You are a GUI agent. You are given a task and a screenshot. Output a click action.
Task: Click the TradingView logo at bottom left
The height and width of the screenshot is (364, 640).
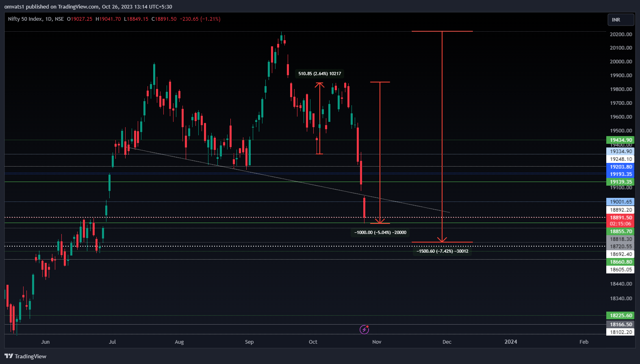click(x=25, y=356)
